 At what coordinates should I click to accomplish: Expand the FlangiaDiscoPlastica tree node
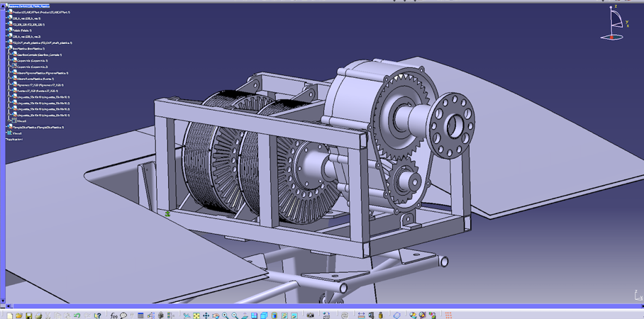tap(8, 128)
